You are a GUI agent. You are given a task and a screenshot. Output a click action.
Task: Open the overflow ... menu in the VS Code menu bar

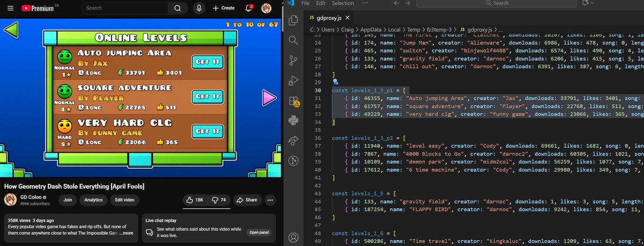366,3
